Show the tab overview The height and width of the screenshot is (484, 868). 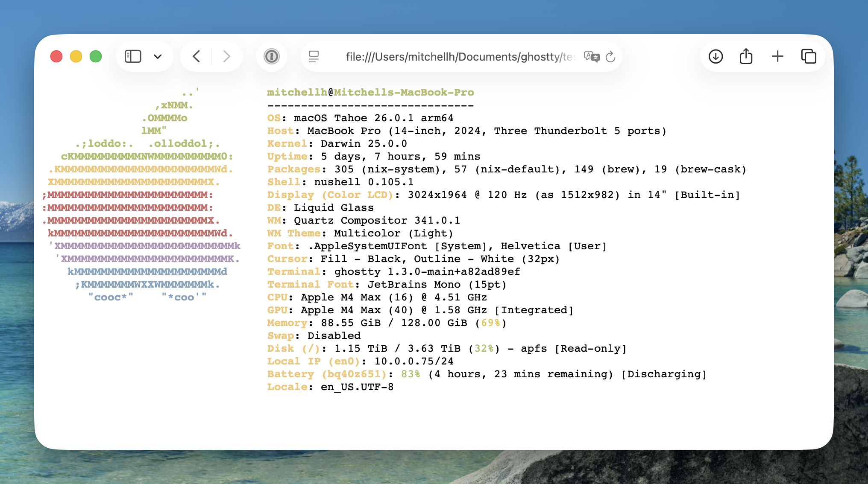(808, 56)
